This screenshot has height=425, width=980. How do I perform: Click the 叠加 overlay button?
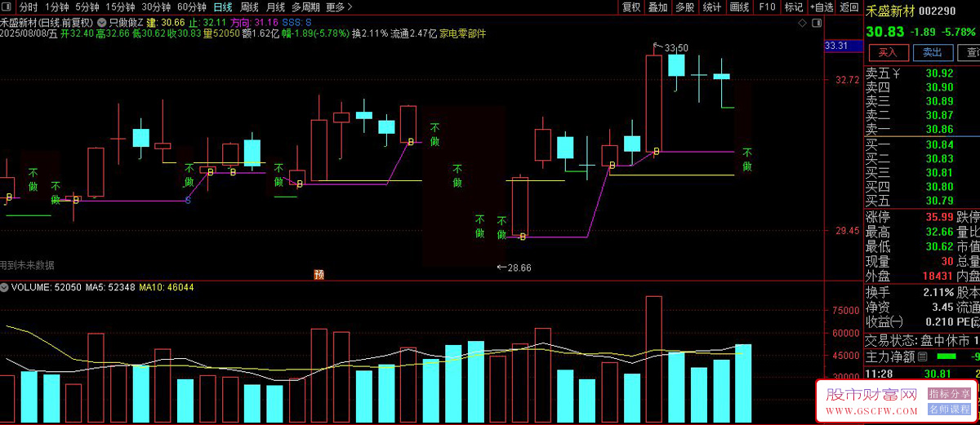657,7
